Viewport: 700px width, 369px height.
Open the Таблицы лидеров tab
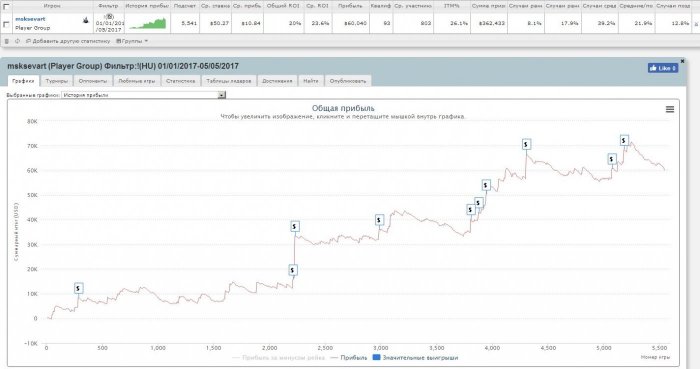pos(229,81)
